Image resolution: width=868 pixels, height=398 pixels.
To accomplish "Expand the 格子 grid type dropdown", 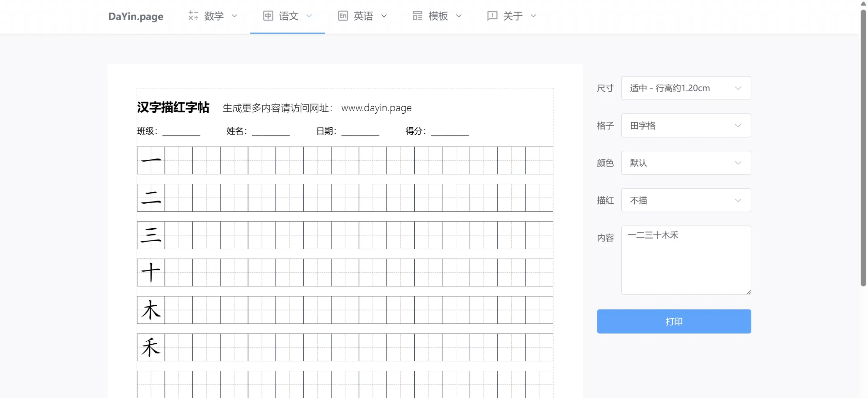I will pos(686,126).
